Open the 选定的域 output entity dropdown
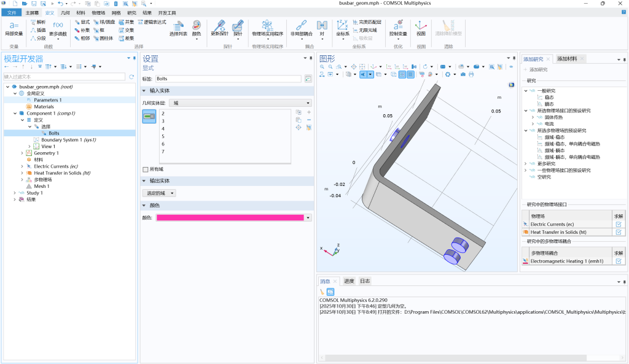Image resolution: width=629 pixels, height=364 pixels. 159,193
